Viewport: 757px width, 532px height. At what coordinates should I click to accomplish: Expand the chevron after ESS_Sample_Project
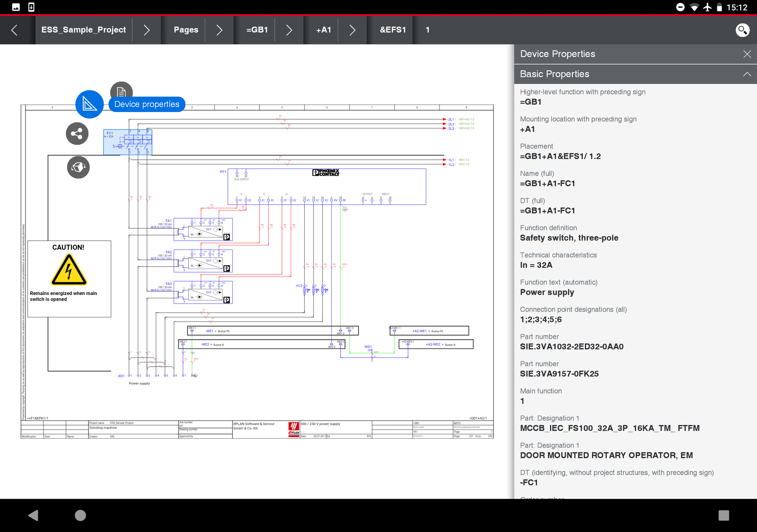tap(147, 30)
